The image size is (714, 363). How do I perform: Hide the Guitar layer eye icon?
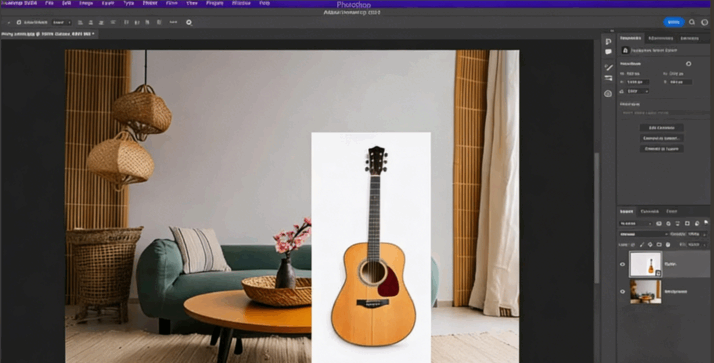pos(622,265)
